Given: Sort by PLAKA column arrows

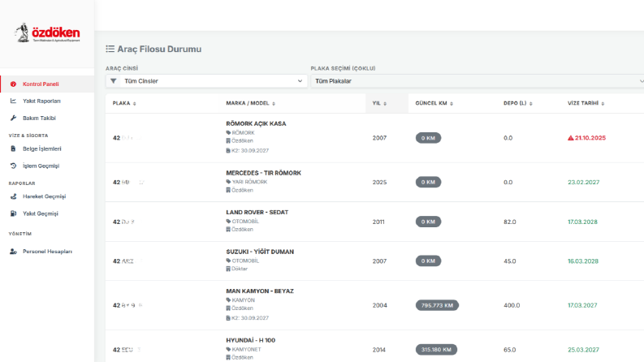Looking at the screenshot, I should pos(134,103).
